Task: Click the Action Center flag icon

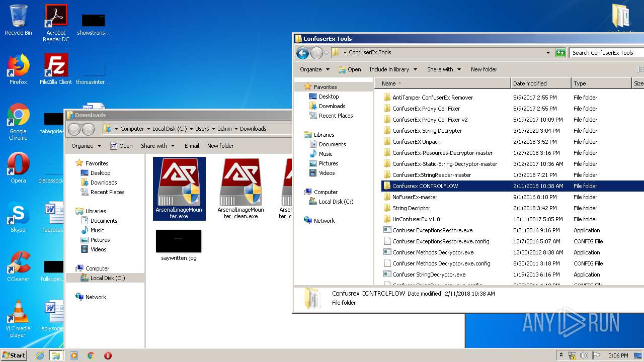Action: [x=596, y=355]
